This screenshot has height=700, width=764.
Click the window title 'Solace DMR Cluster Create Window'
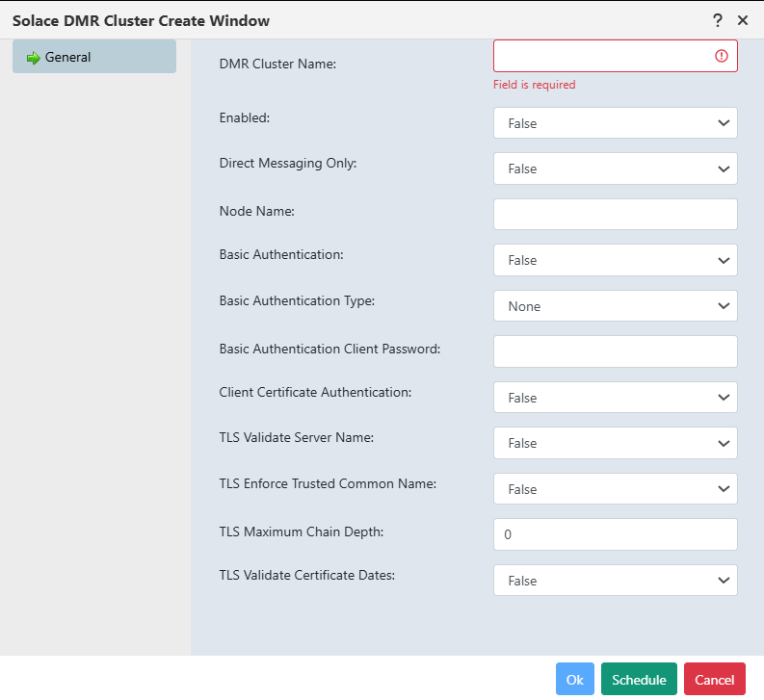(x=141, y=20)
